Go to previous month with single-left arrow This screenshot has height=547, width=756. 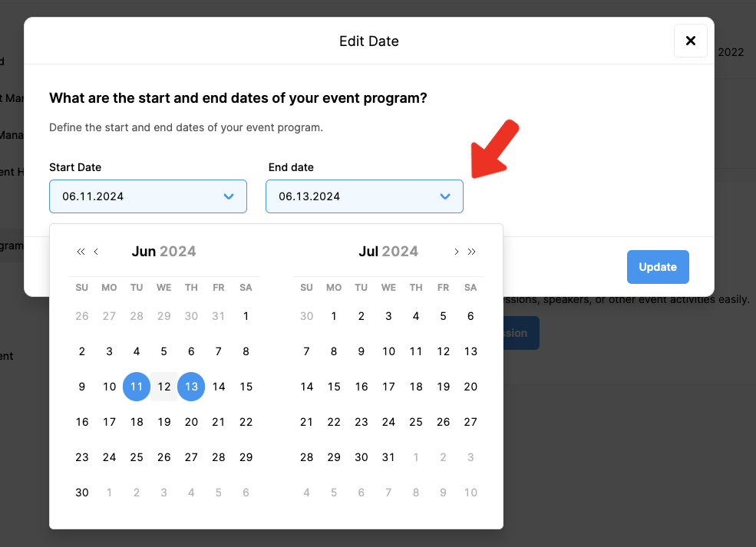click(x=96, y=252)
